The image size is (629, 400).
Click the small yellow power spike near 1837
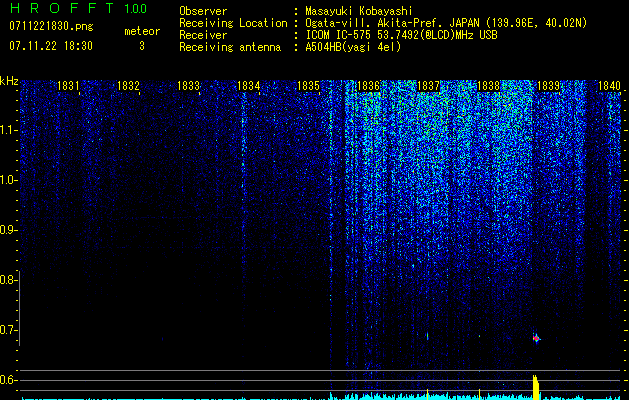(427, 394)
